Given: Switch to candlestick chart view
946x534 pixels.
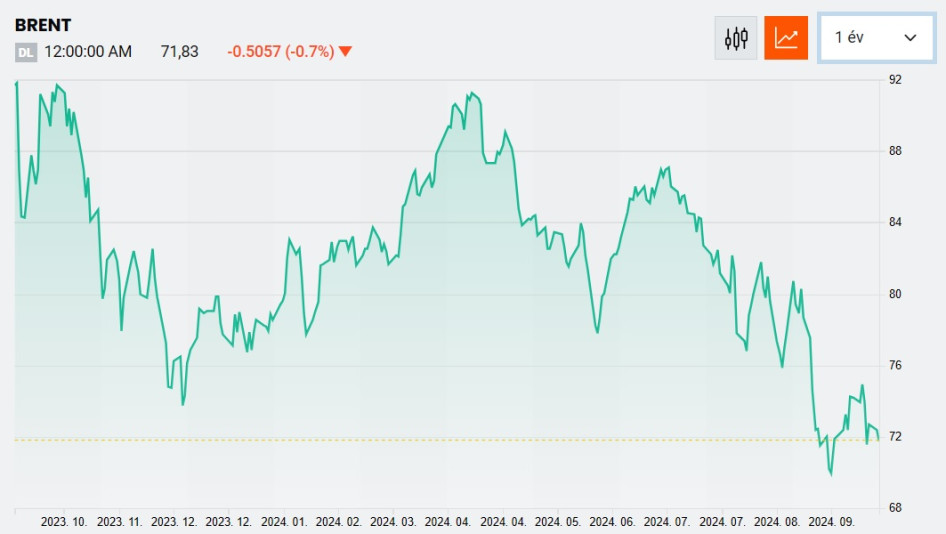Looking at the screenshot, I should [x=735, y=38].
